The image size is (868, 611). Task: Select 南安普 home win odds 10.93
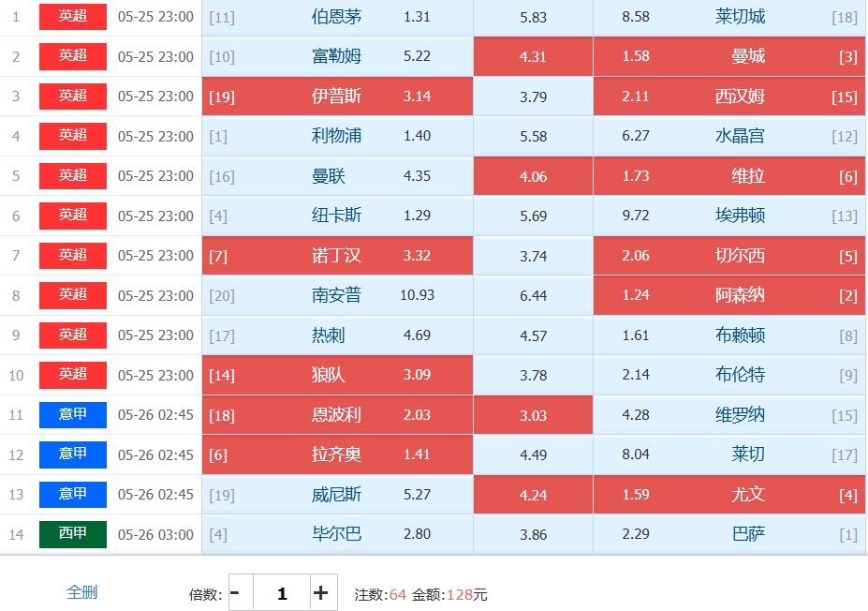tap(338, 295)
